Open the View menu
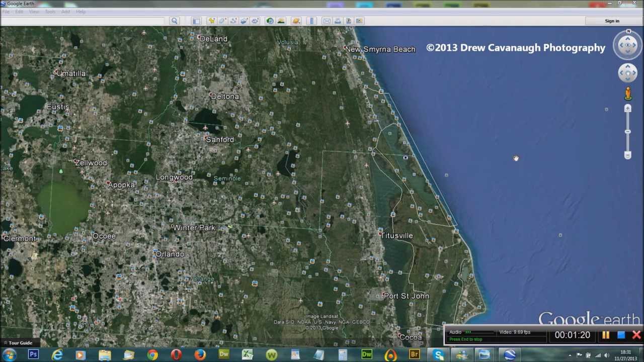This screenshot has height=362, width=644. coord(34,12)
